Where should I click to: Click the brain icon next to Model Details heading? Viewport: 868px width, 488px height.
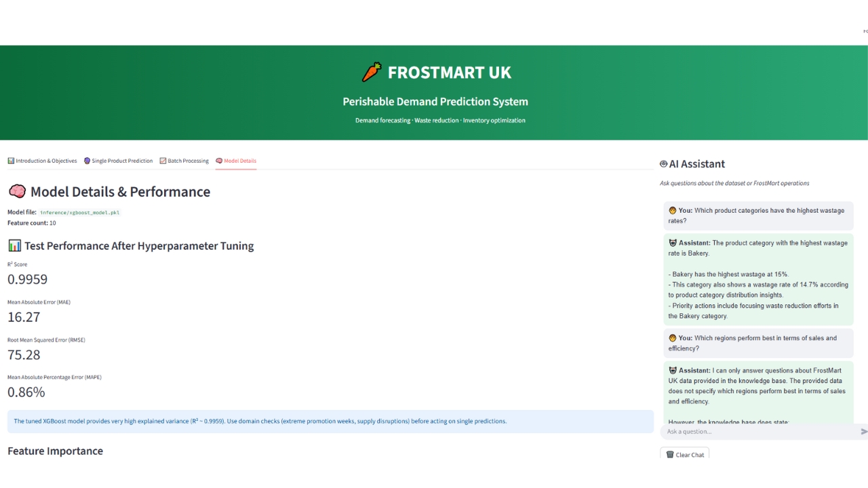17,192
